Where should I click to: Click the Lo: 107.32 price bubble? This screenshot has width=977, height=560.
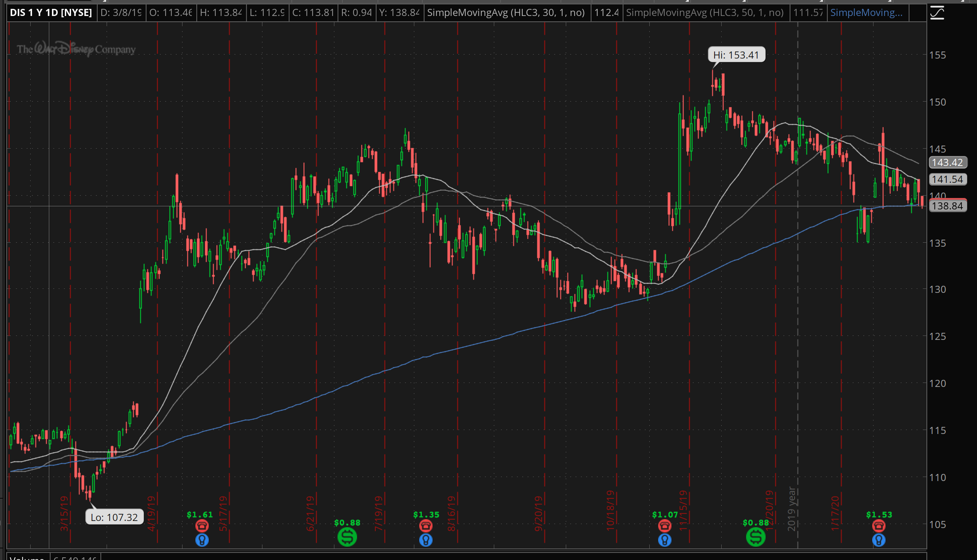point(114,517)
